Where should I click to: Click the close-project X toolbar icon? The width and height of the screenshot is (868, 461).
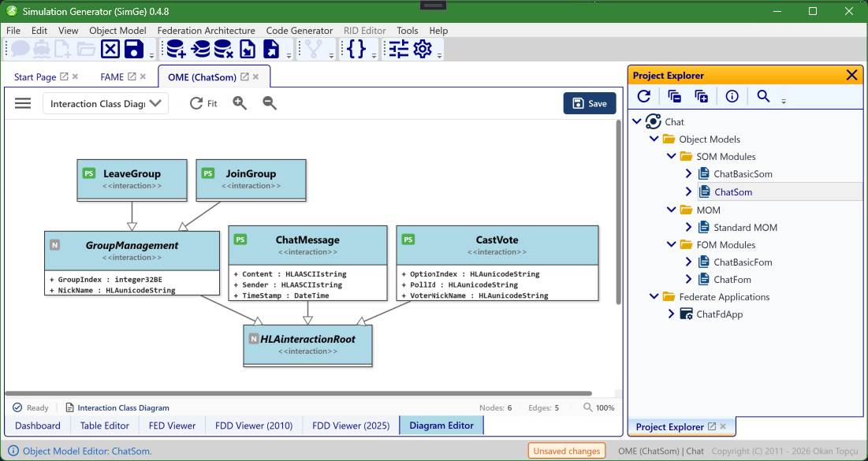point(110,50)
